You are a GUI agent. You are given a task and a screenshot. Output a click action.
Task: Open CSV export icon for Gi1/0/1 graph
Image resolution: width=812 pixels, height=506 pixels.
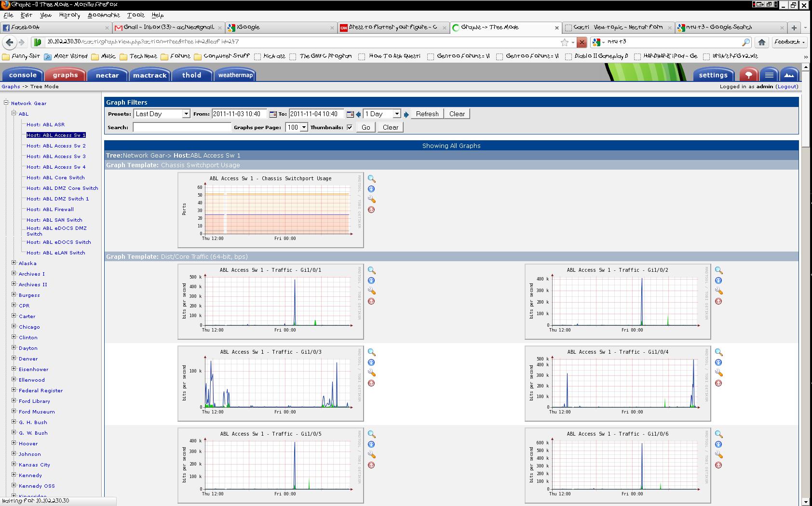pos(371,280)
